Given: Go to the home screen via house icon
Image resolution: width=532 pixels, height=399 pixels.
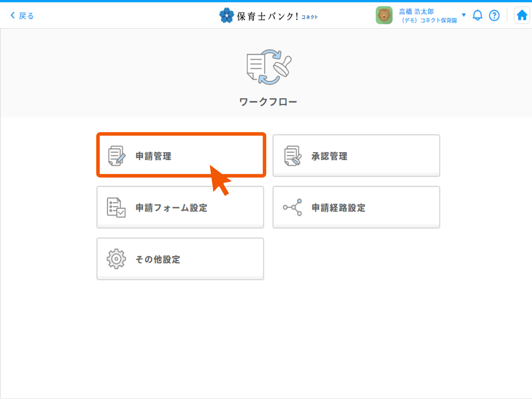Looking at the screenshot, I should pos(522,15).
